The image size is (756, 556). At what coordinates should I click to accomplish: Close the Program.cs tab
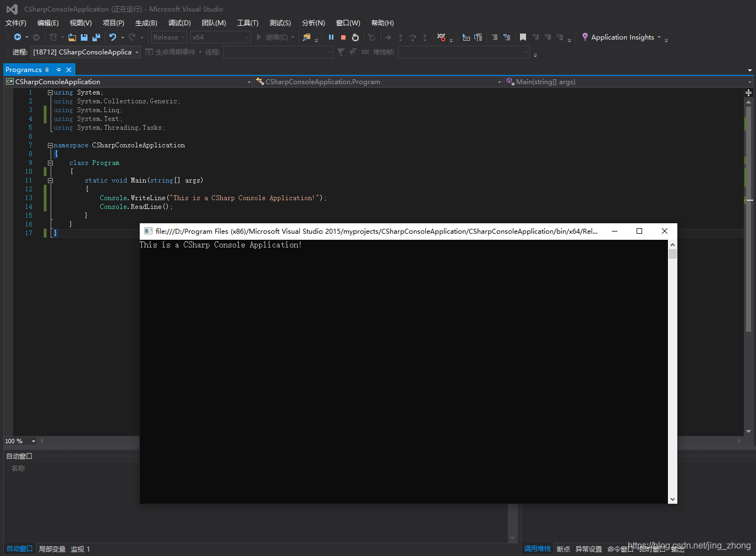pyautogui.click(x=69, y=70)
